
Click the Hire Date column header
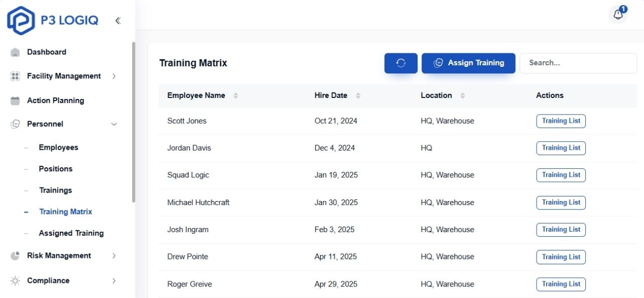coord(331,95)
